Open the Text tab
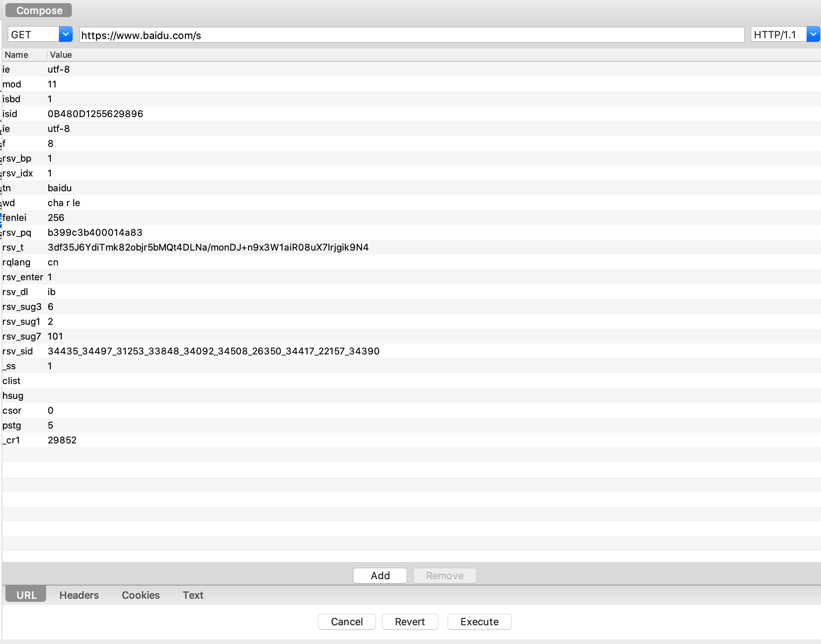The height and width of the screenshot is (644, 821). tap(193, 595)
